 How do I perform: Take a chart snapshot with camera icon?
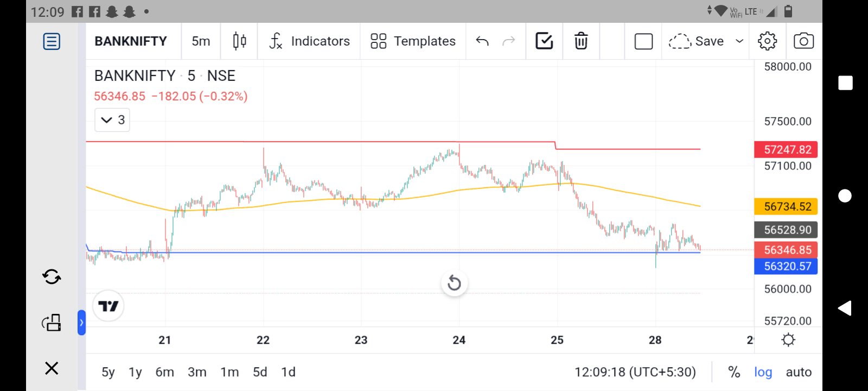click(x=803, y=41)
